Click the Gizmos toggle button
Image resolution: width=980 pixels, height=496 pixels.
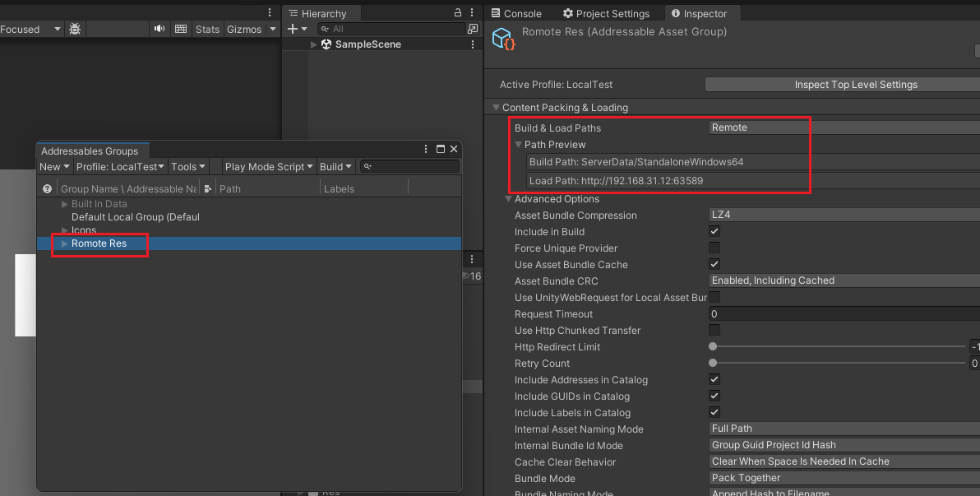(244, 29)
